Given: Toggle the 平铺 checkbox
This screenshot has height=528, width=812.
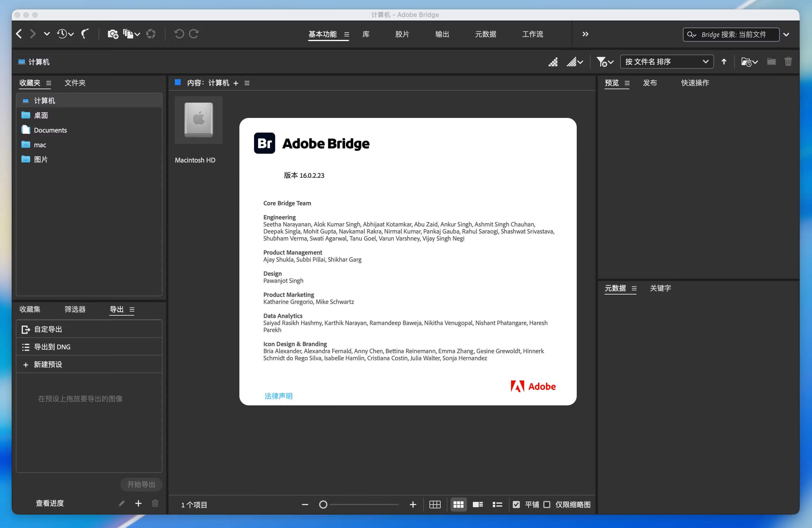Looking at the screenshot, I should (x=517, y=505).
